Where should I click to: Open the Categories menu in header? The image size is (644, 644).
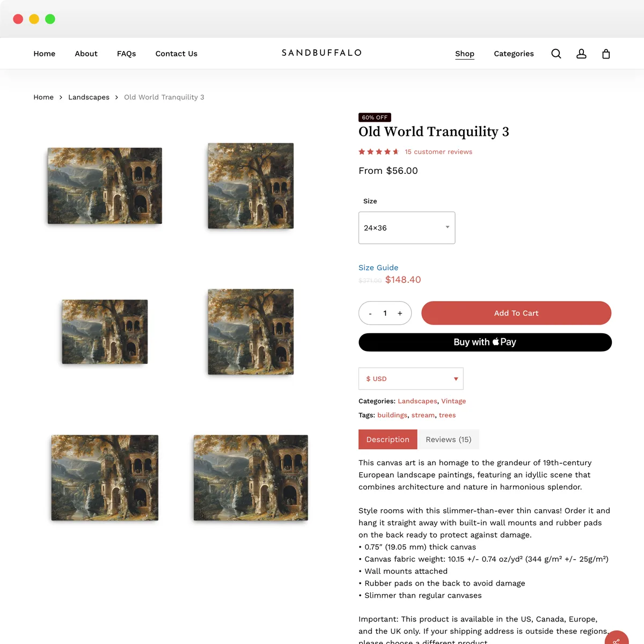[514, 54]
